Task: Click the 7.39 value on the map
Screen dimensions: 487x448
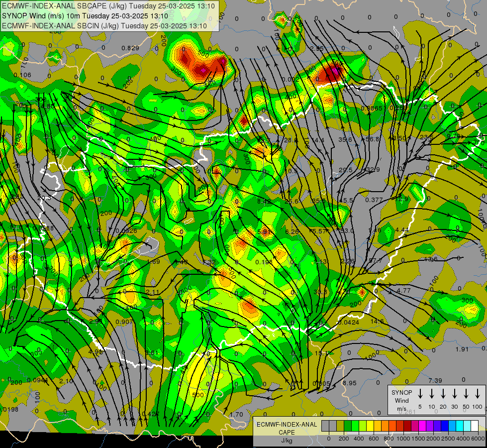Action: coord(435,380)
